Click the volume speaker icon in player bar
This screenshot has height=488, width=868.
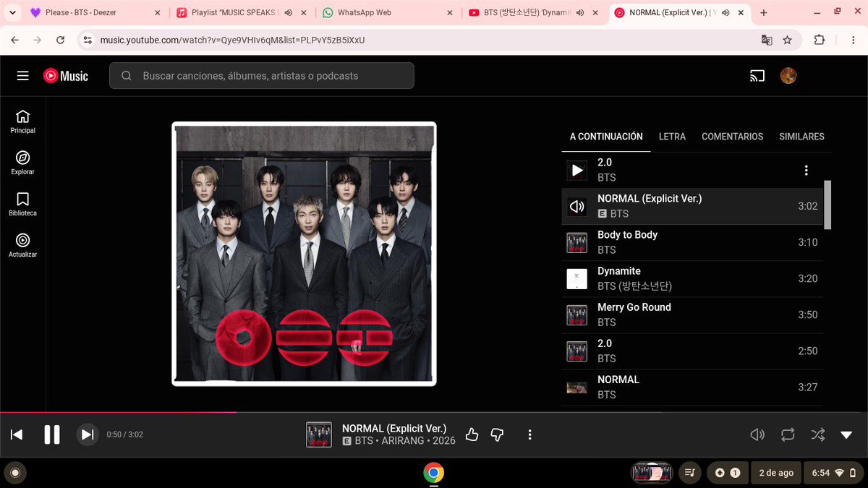point(757,435)
